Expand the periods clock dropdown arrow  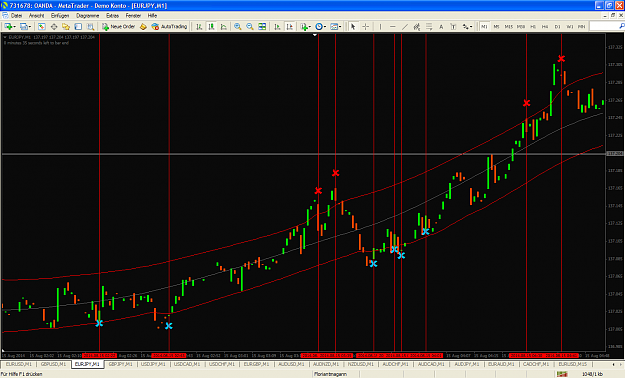[325, 27]
